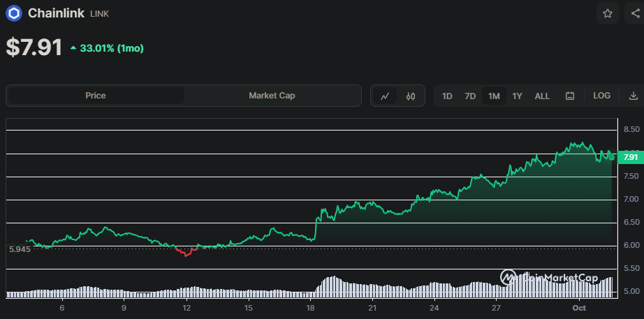
Task: Click the date label 15 on x-axis
Action: tap(248, 308)
